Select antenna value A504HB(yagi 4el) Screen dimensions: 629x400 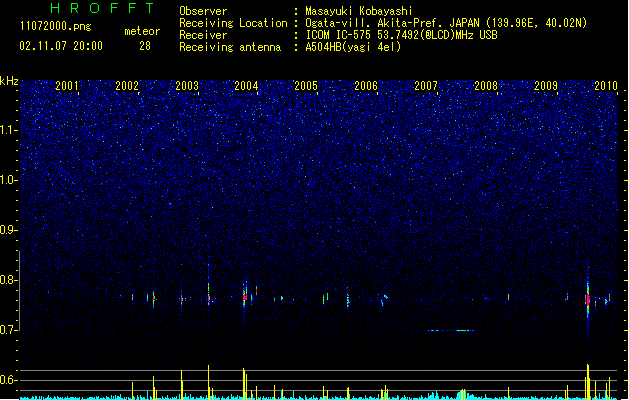[353, 47]
